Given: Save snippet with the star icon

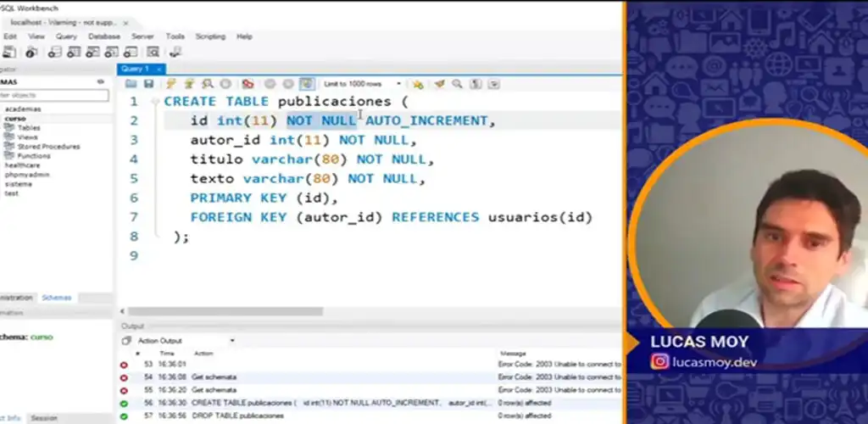Looking at the screenshot, I should pos(417,84).
